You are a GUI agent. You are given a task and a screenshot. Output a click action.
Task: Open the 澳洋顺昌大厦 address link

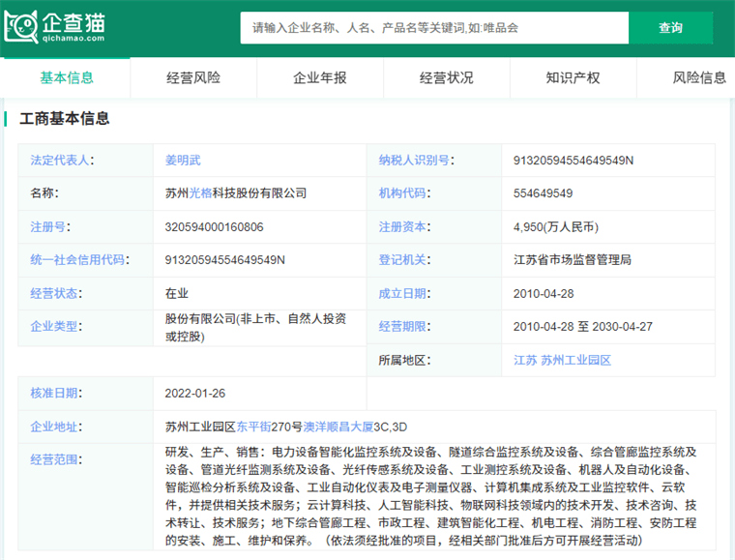[338, 426]
